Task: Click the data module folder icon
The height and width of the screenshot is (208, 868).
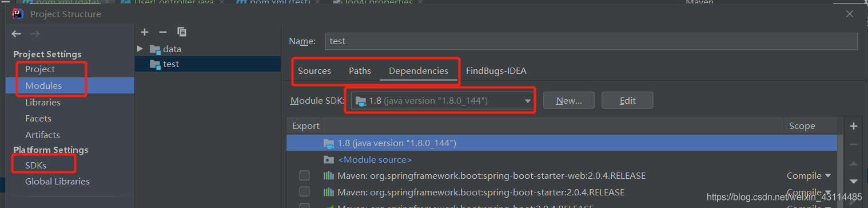Action: (155, 49)
